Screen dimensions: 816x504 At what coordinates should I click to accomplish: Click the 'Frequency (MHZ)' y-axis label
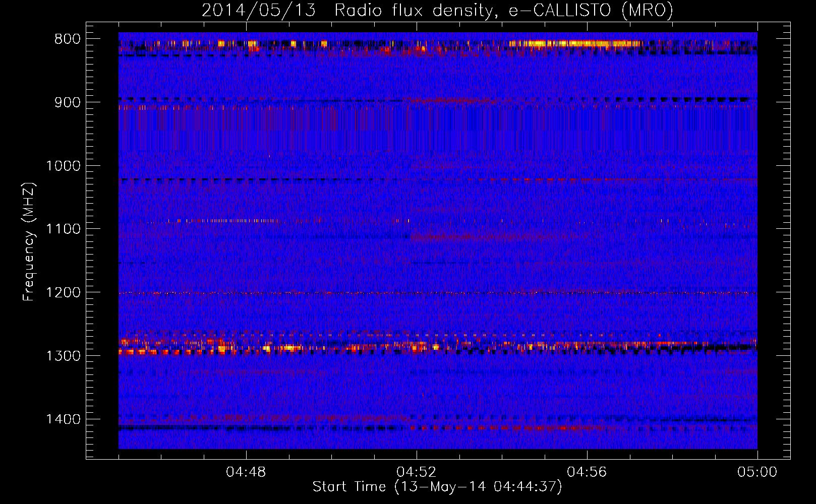coord(29,242)
